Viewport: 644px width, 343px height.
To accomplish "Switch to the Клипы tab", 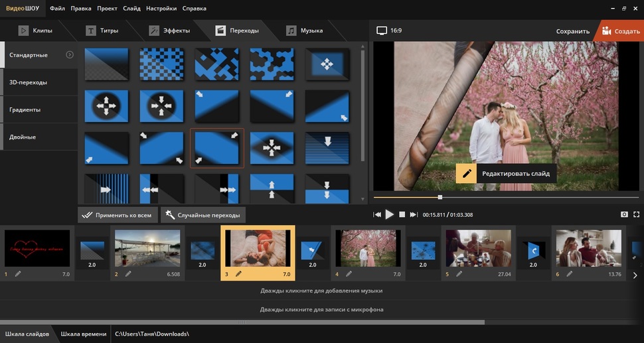I will (35, 31).
